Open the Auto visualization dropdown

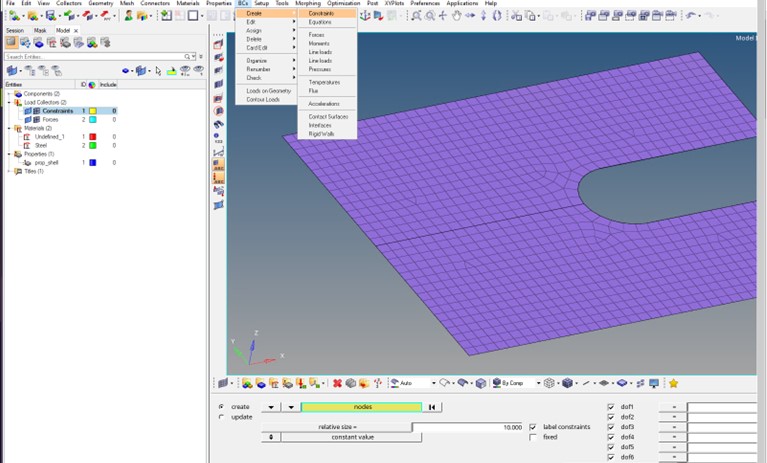tap(433, 383)
